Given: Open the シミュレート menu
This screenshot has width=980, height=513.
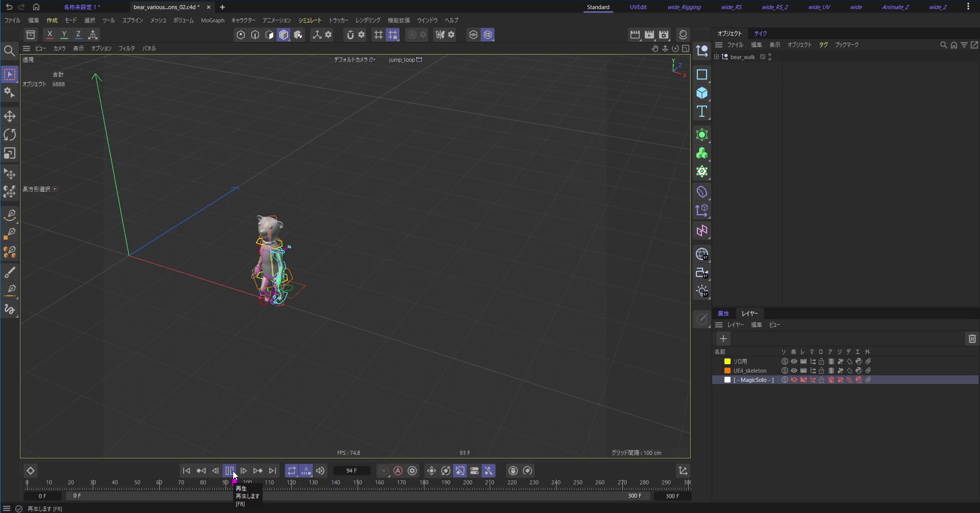Looking at the screenshot, I should (310, 20).
